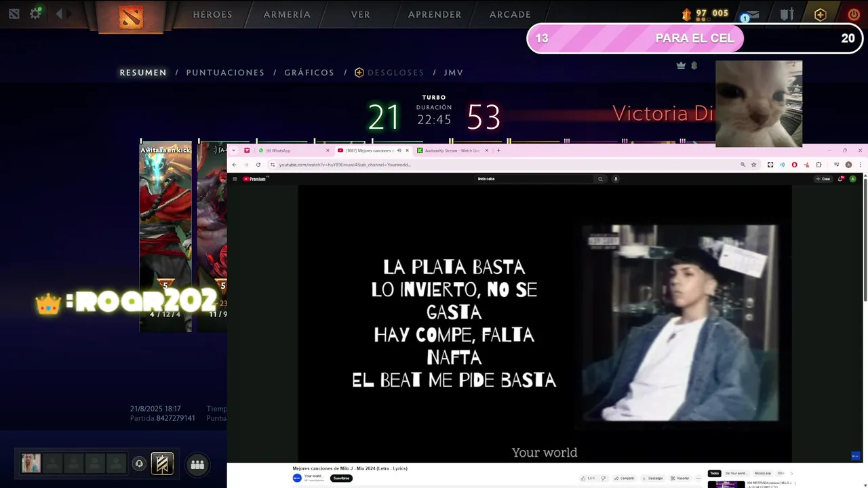This screenshot has height=488, width=868.
Task: Switch to the RESUMEN tab
Action: point(143,73)
